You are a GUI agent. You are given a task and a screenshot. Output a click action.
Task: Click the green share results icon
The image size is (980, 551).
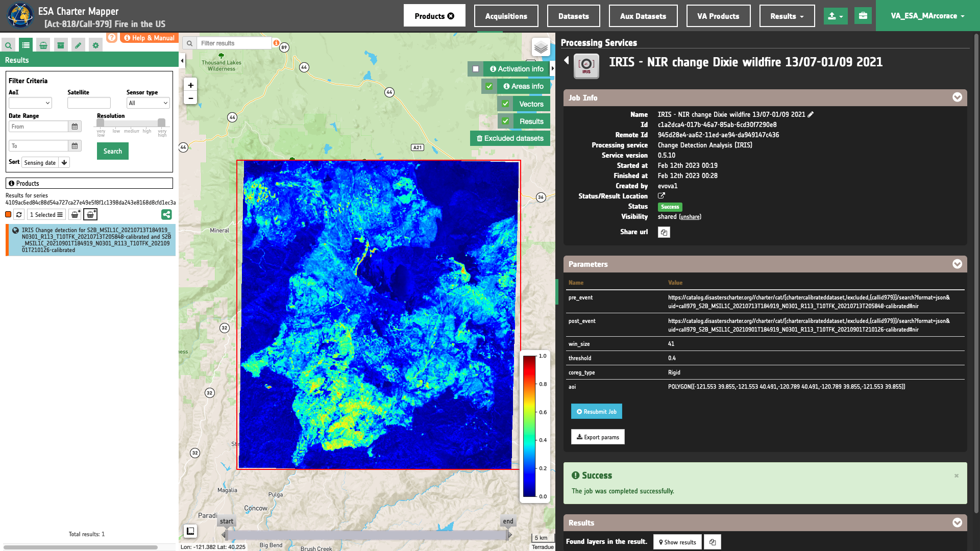pyautogui.click(x=166, y=215)
